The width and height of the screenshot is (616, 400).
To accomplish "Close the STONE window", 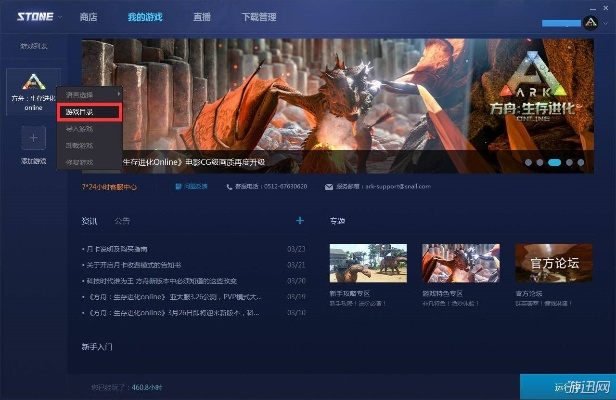I will (607, 8).
